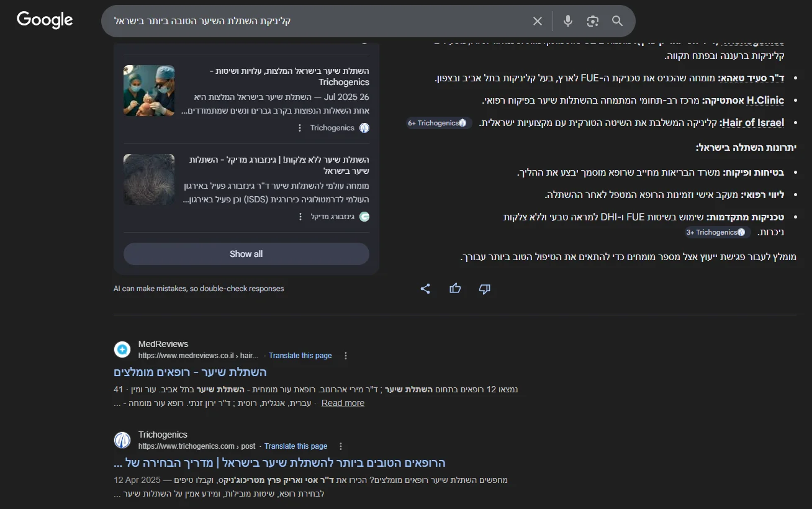Open surgeons thumbnail in Trichogenics source card

[149, 91]
